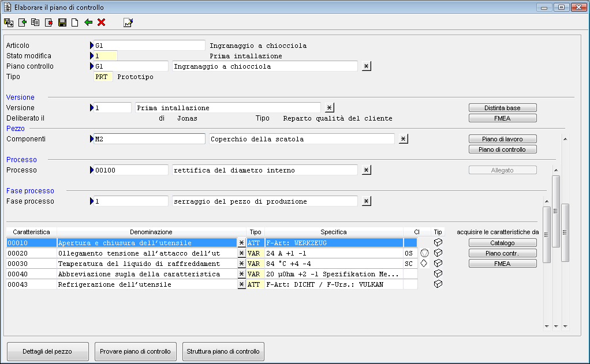This screenshot has height=364, width=590.
Task: Click asterisk button in row 00030
Action: [241, 264]
